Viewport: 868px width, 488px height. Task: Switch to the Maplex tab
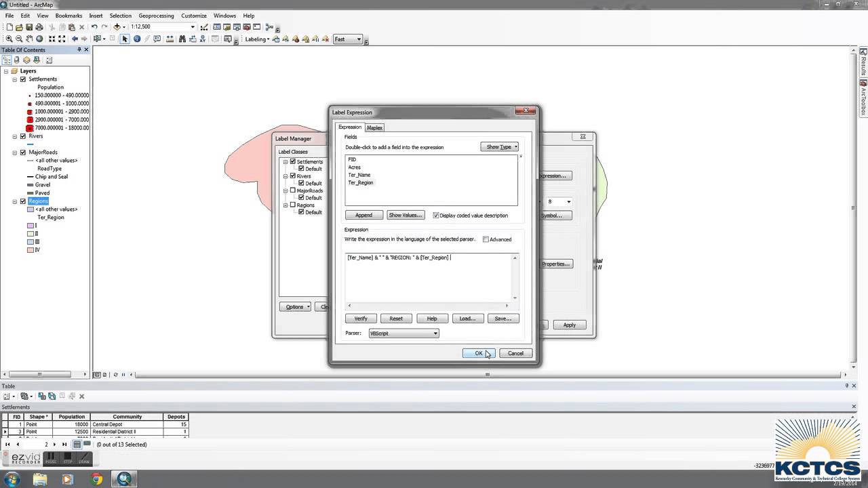coord(375,127)
